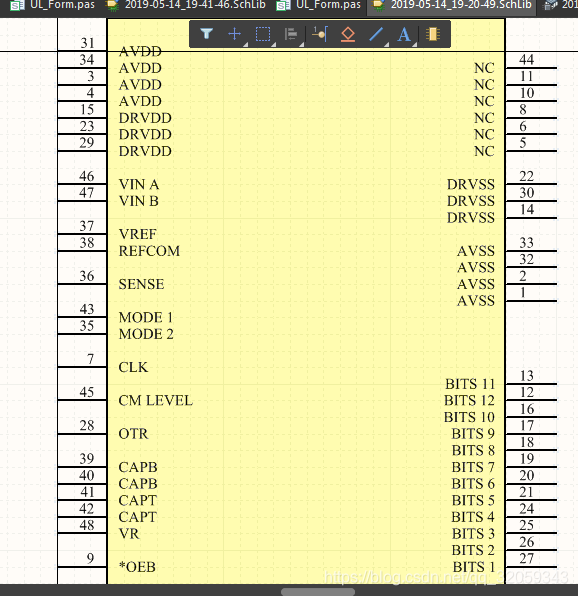Click the OTR pin label

[x=133, y=434]
